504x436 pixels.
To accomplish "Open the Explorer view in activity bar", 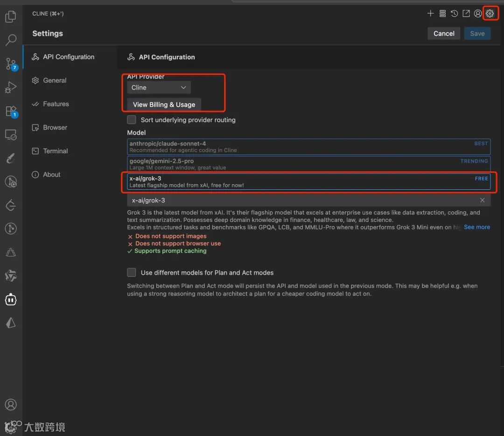I will point(11,16).
